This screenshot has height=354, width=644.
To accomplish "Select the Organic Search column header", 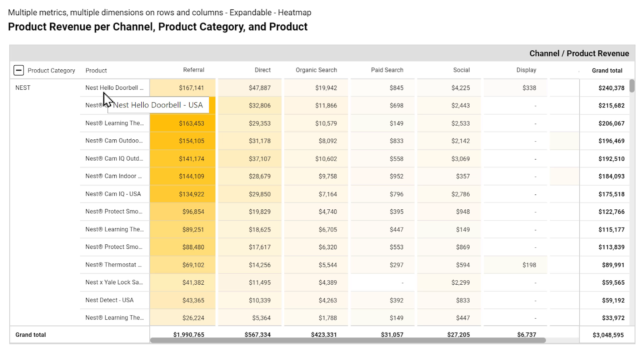I will (316, 70).
